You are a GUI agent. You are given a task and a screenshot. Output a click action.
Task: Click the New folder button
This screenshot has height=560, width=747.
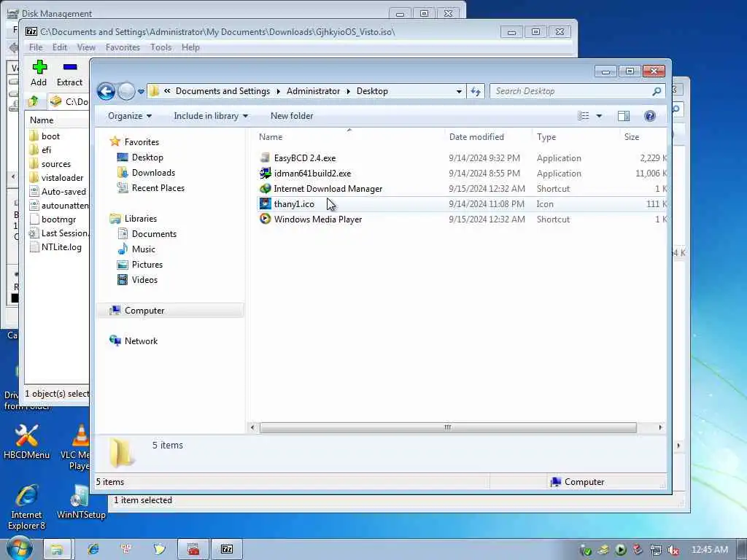292,116
